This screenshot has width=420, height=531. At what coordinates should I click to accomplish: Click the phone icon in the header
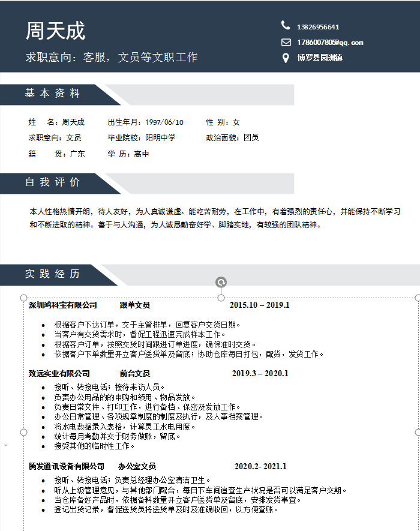point(286,25)
